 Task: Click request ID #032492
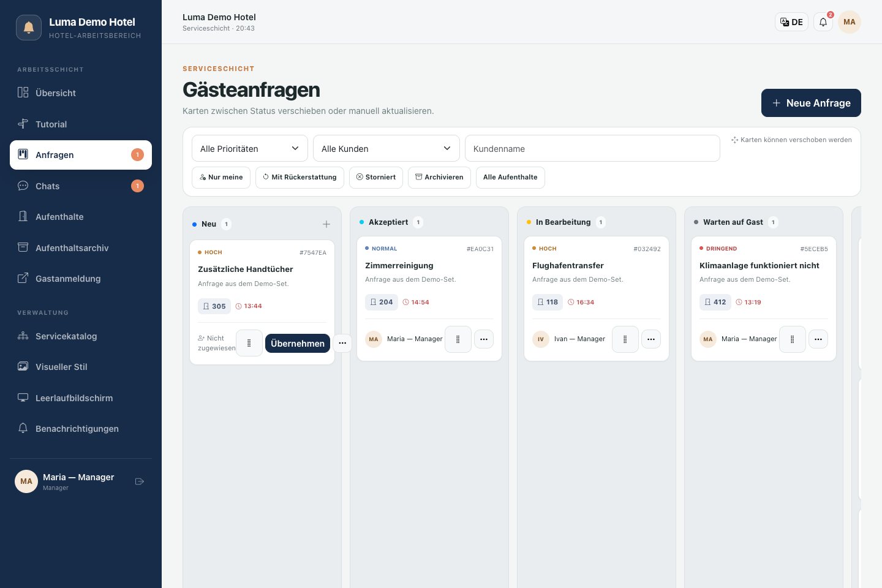point(647,249)
